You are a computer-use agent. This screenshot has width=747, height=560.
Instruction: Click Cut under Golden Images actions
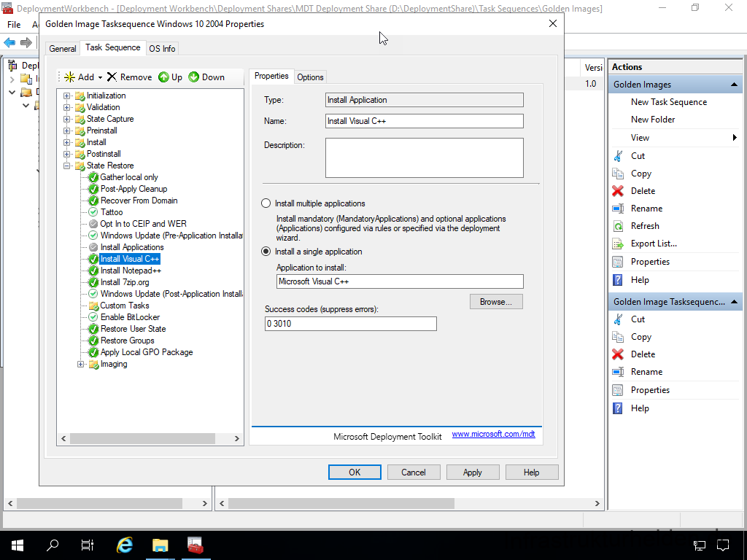638,156
